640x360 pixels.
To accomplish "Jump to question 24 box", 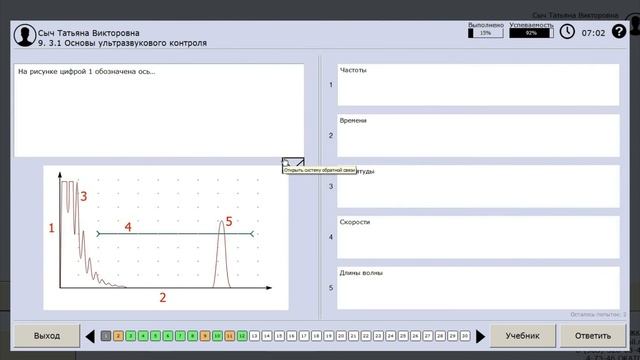I will point(391,336).
